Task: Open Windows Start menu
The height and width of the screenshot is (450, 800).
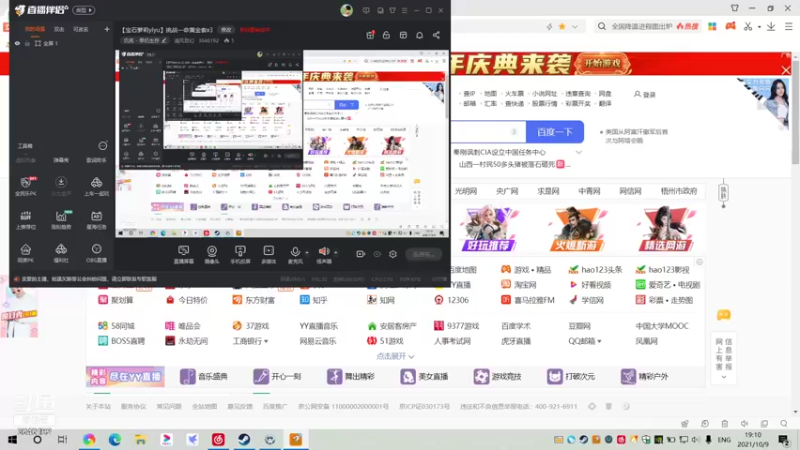Action: pos(12,439)
